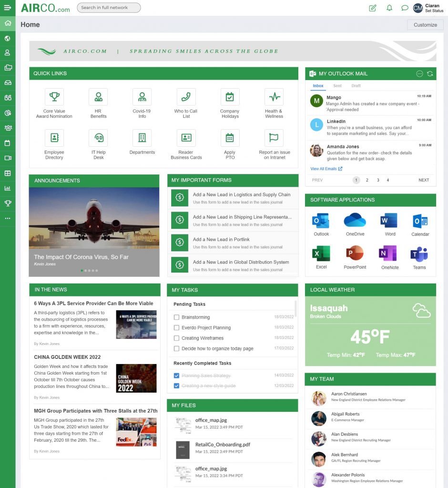
Task: Check the Brainstorming pending task
Action: click(x=175, y=317)
